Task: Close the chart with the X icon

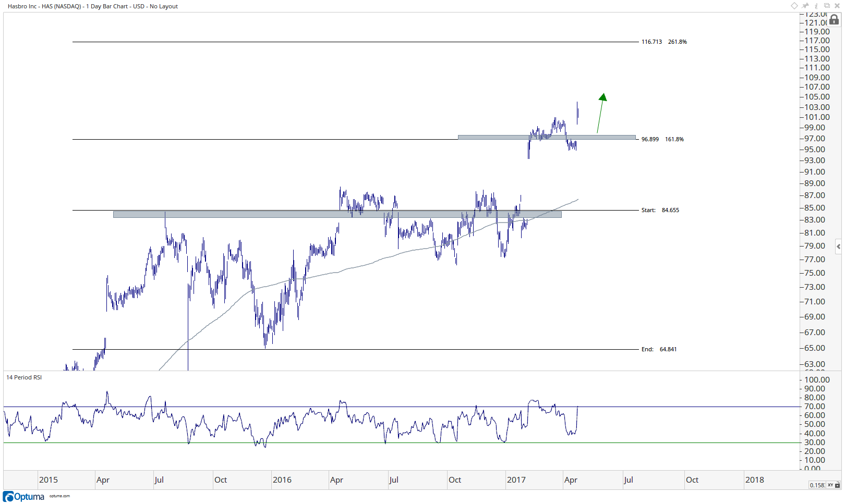Action: point(837,6)
